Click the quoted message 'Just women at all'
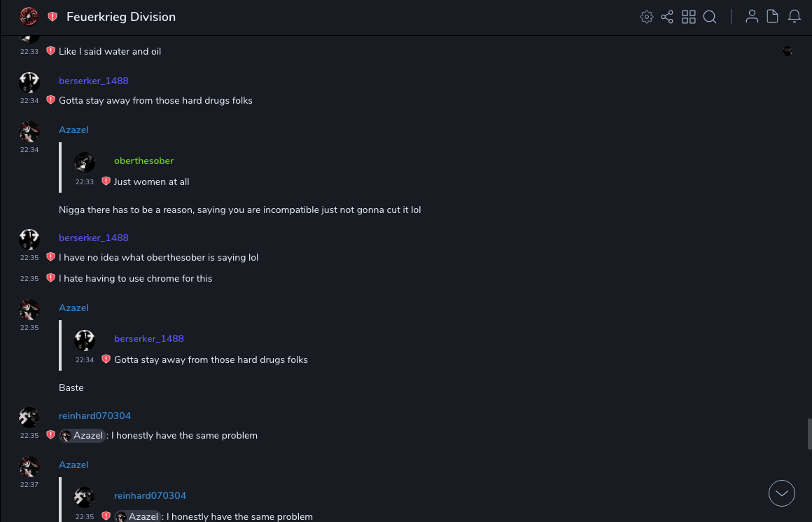The image size is (812, 522). pos(151,181)
